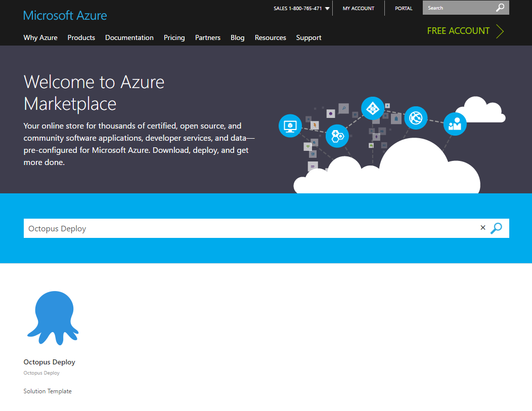Go to the Documentation menu item

[x=129, y=37]
